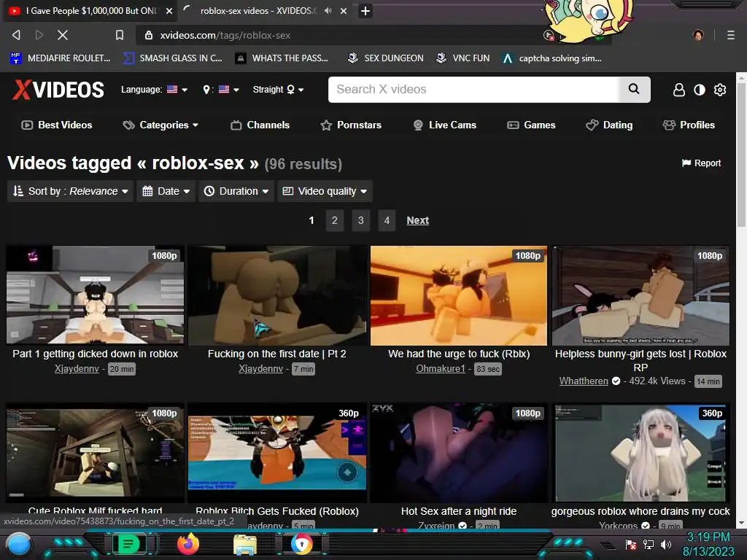
Task: Open File Explorer from the taskbar
Action: tap(245, 545)
